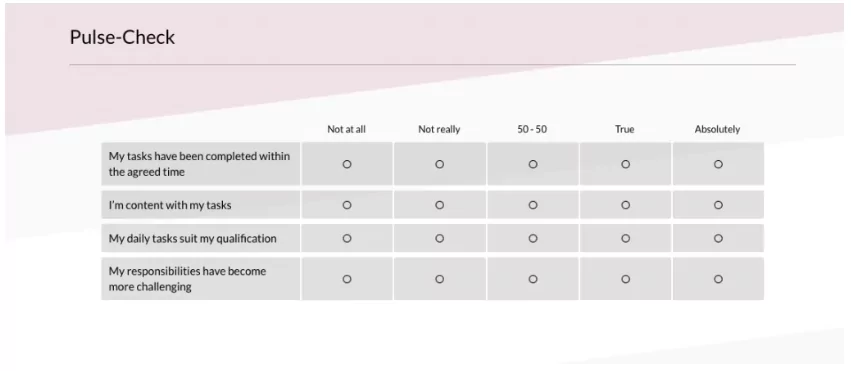Choose 'Not at all' for responsibilities more challenging
The width and height of the screenshot is (851, 371).
coord(347,279)
